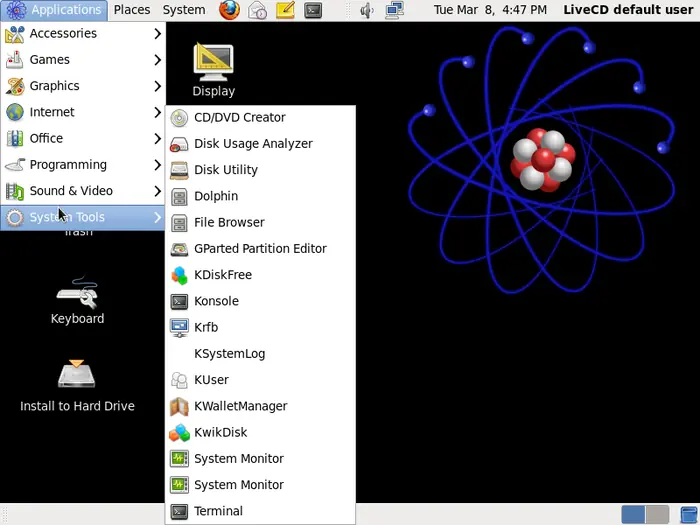Open the System menu
Viewport: 700px width, 525px height.
184,10
